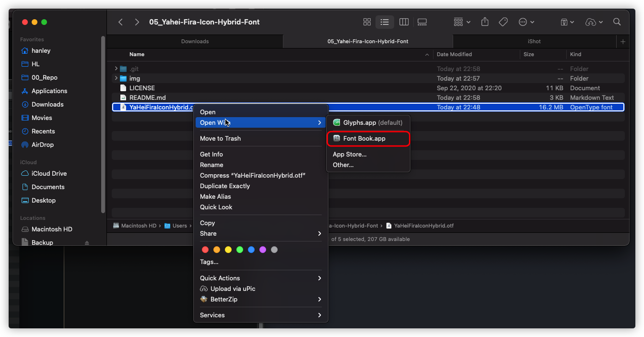Viewport: 644px width, 337px height.
Task: Apply the purple tag color
Action: 263,250
